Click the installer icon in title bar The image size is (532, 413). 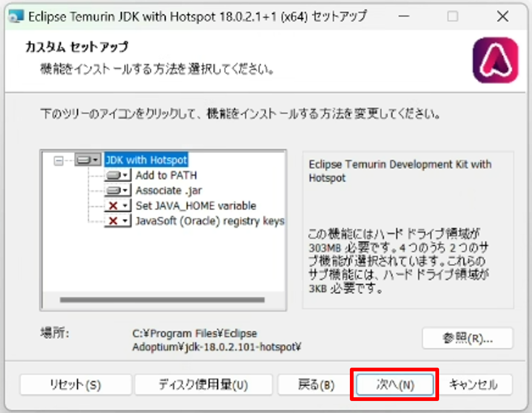point(17,18)
